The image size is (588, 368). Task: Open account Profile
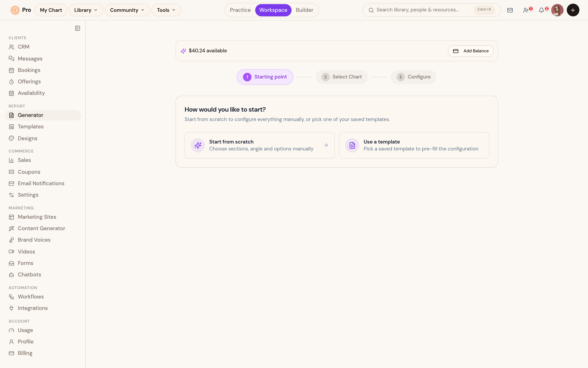pyautogui.click(x=43, y=342)
